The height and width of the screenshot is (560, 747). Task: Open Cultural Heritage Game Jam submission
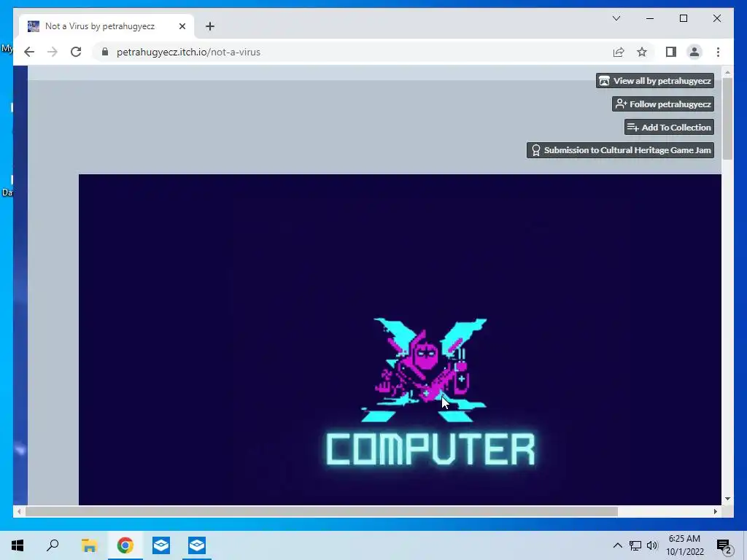pos(620,150)
